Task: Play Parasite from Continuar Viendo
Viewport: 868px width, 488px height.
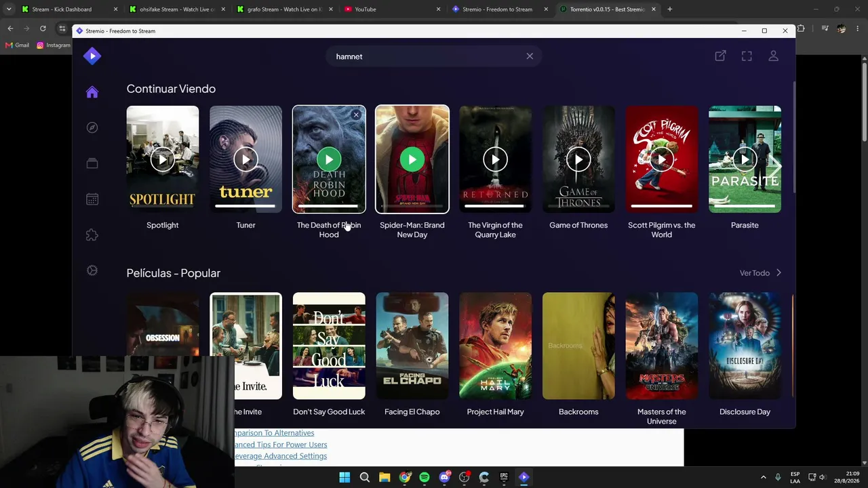Action: pos(745,159)
